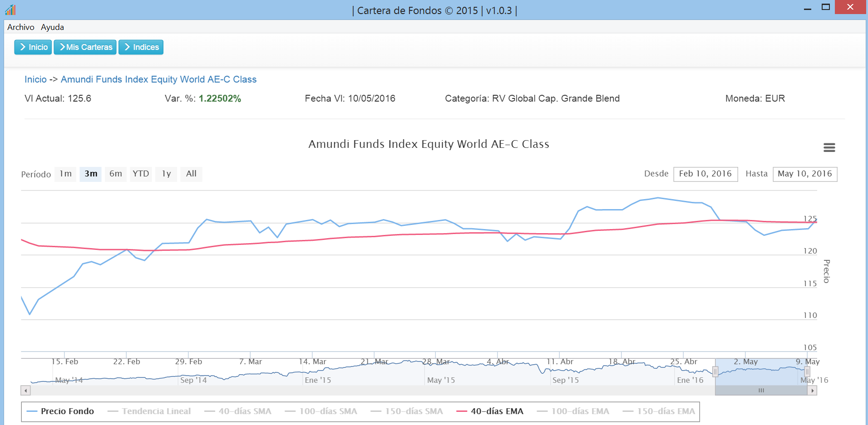Screen dimensions: 868x425
Task: Open the Archivo menu
Action: (21, 27)
